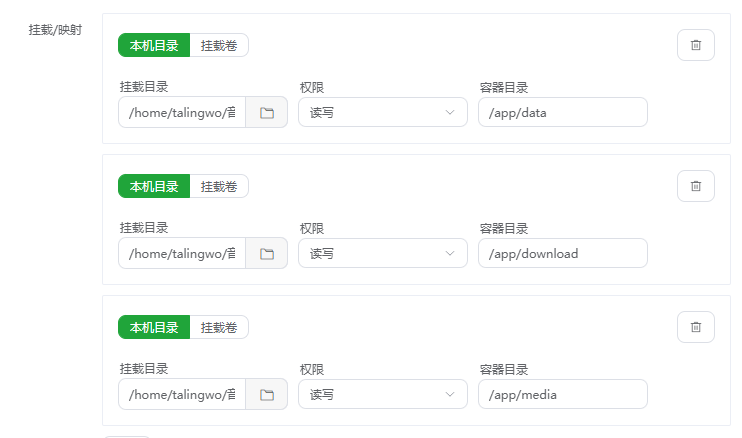This screenshot has height=438, width=742.
Task: Browse host folder for /app/data mount
Action: 267,113
